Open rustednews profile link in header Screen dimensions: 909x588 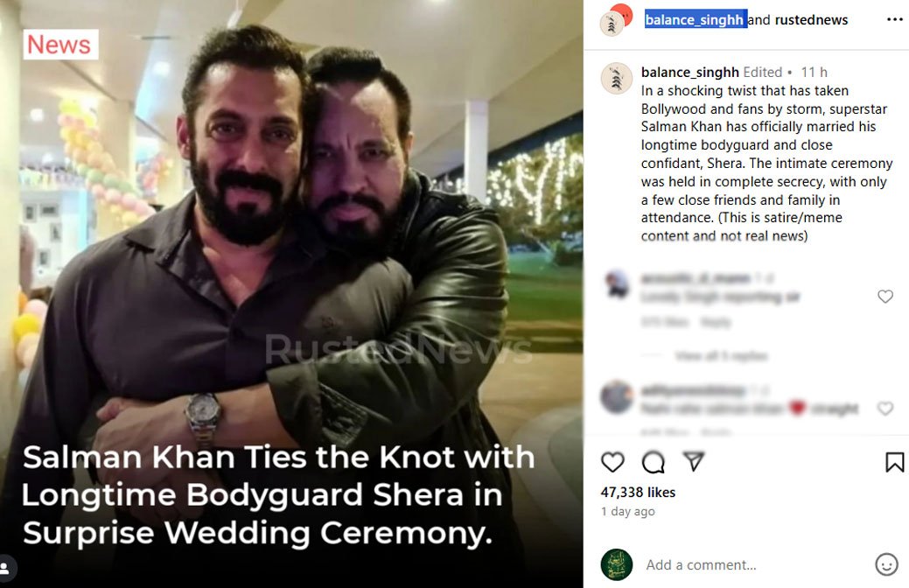coord(811,19)
